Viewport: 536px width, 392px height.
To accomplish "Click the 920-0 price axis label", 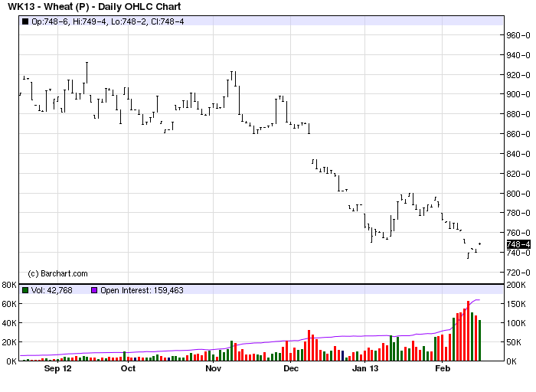I will 518,75.
